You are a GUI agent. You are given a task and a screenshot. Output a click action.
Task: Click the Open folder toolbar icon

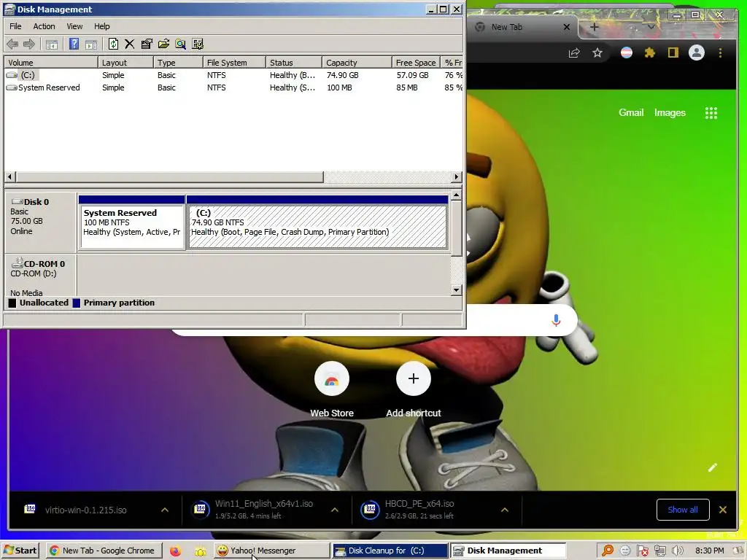[163, 44]
